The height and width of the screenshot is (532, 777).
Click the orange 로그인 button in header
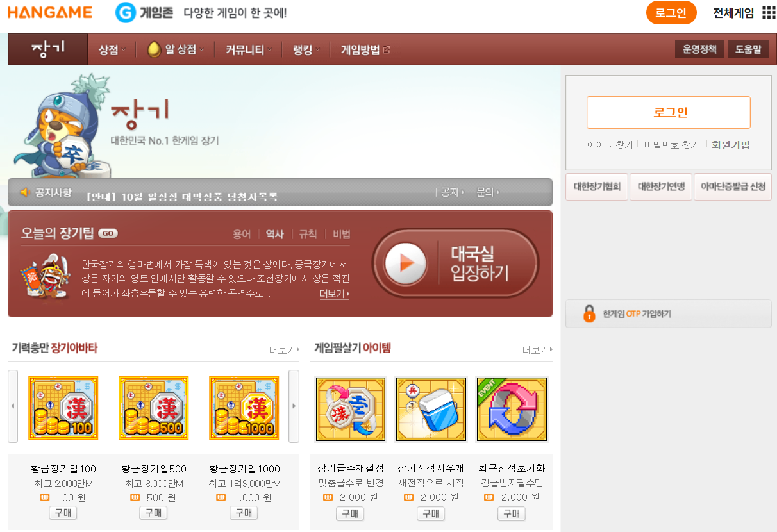(671, 13)
